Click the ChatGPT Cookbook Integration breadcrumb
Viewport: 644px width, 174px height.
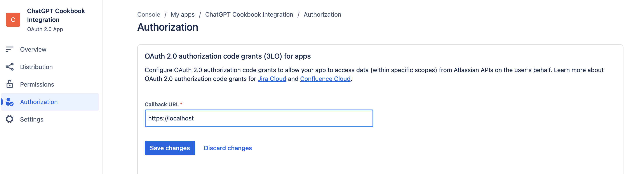click(x=249, y=14)
